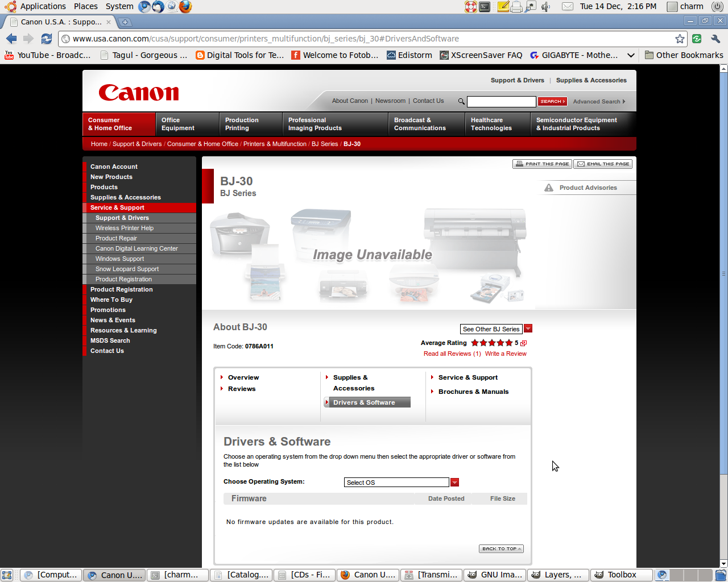Screen dimensions: 728x582
Task: Open Wireless Printer Help in sidebar
Action: pos(125,228)
